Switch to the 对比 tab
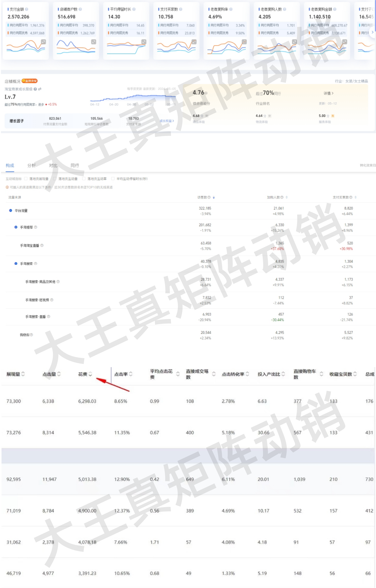Image resolution: width=376 pixels, height=588 pixels. pyautogui.click(x=53, y=165)
